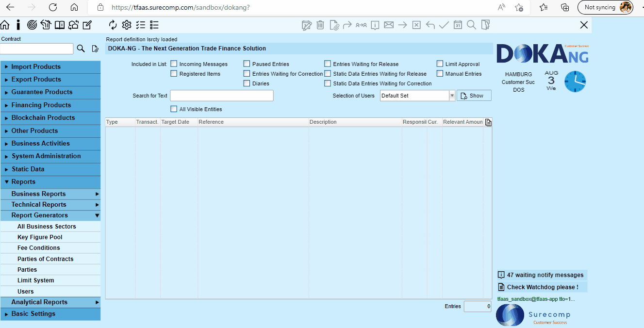The height and width of the screenshot is (328, 644).
Task: Tick the Registered Items checkbox
Action: [x=174, y=73]
